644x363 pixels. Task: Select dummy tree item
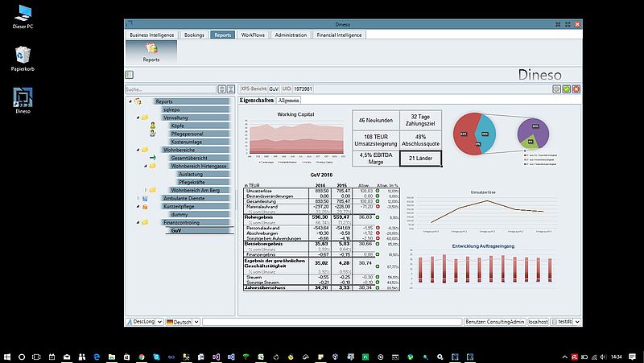200,214
